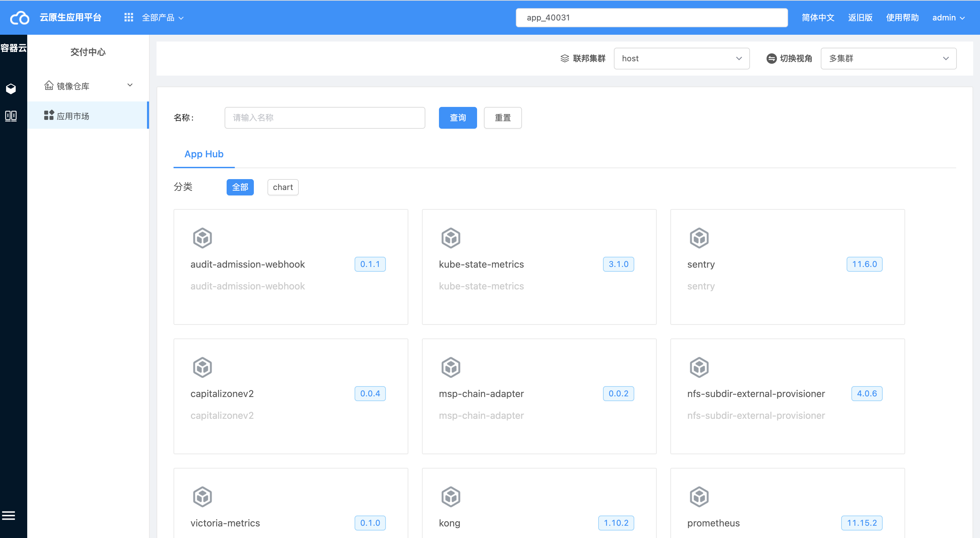Switch language via 简体中文
980x538 pixels.
(818, 17)
